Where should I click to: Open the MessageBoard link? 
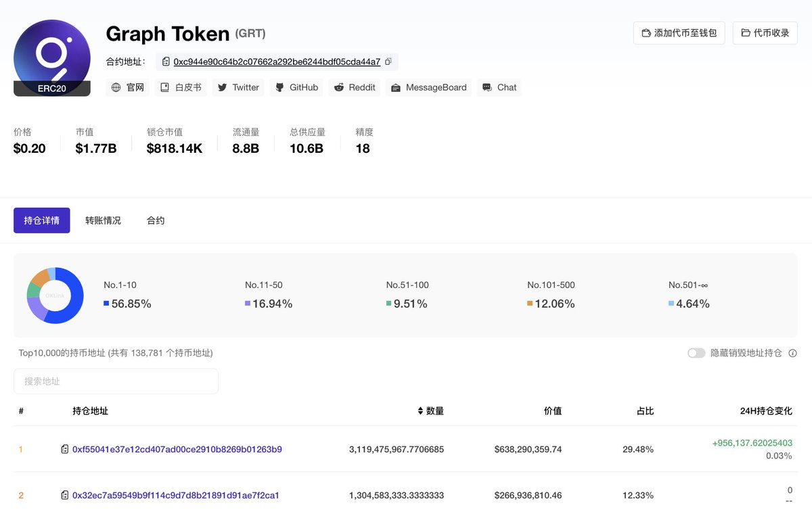pyautogui.click(x=428, y=87)
